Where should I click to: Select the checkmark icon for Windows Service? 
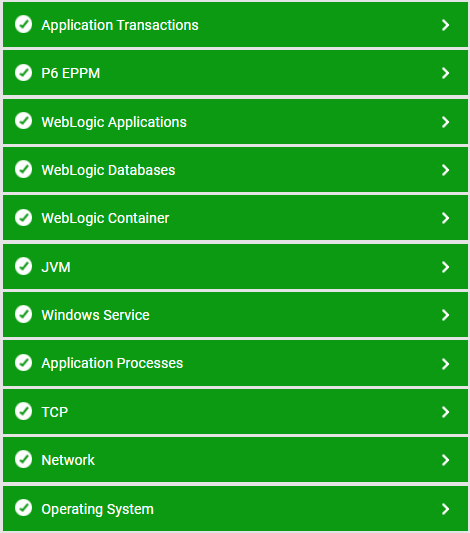23,314
